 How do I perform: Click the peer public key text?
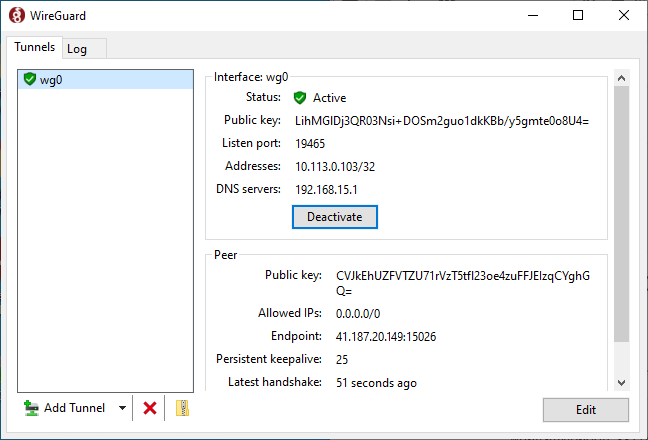(x=463, y=274)
